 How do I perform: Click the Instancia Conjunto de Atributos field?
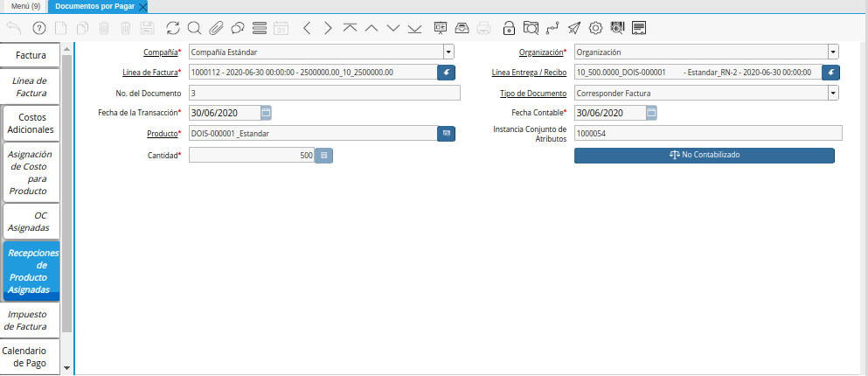708,134
